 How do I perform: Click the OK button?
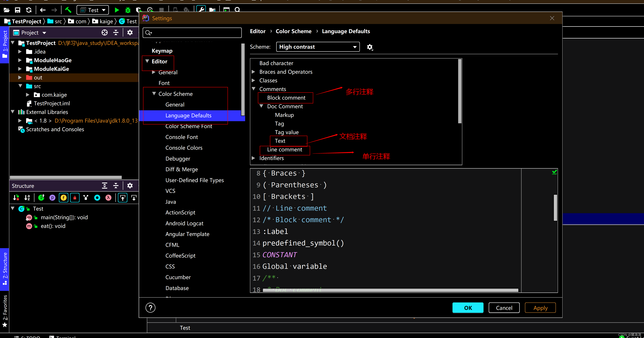tap(468, 308)
